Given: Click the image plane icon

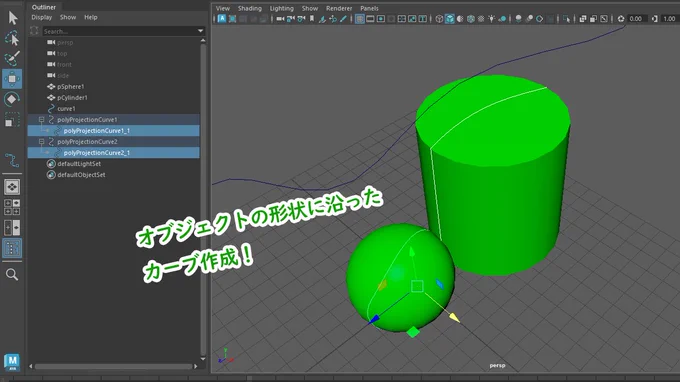Looking at the screenshot, I should [323, 19].
